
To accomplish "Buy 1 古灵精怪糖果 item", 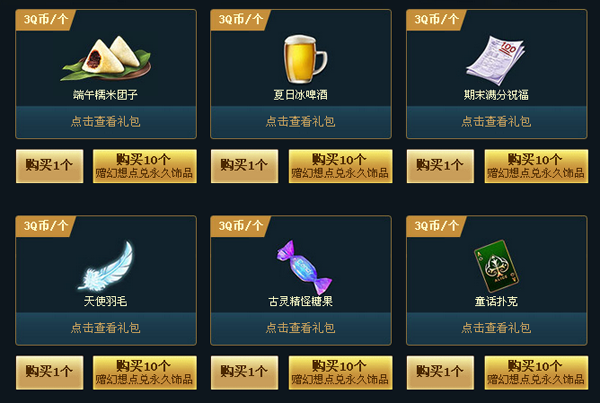I will [x=245, y=372].
